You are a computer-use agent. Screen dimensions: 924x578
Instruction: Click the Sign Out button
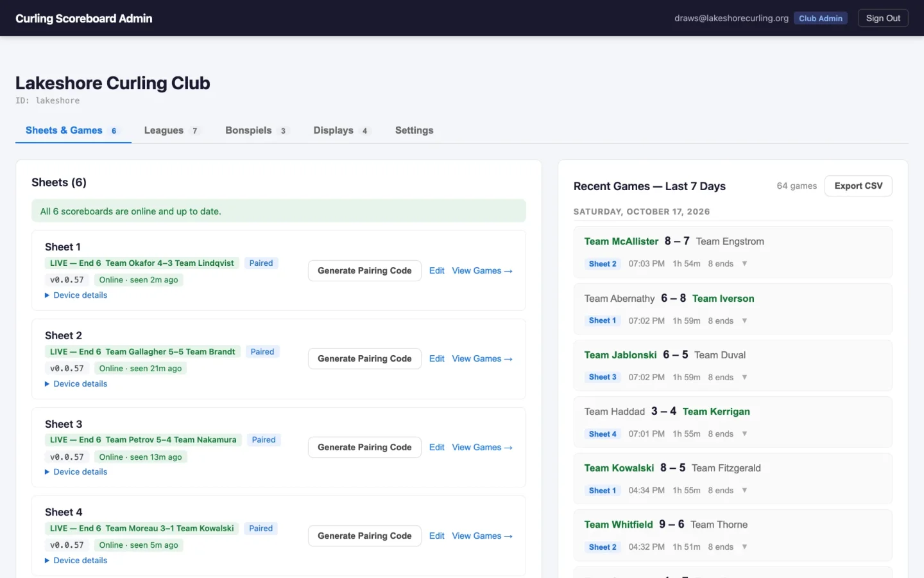click(x=883, y=18)
